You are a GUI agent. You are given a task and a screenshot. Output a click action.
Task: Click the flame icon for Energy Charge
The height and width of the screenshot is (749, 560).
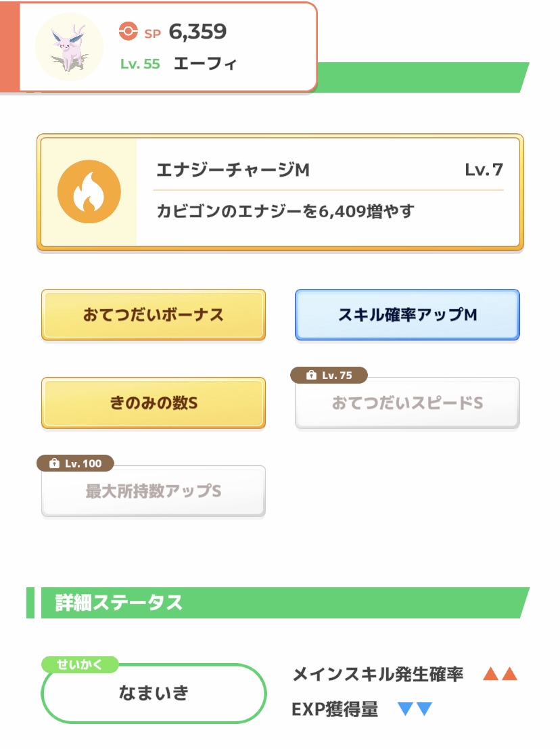tap(89, 192)
